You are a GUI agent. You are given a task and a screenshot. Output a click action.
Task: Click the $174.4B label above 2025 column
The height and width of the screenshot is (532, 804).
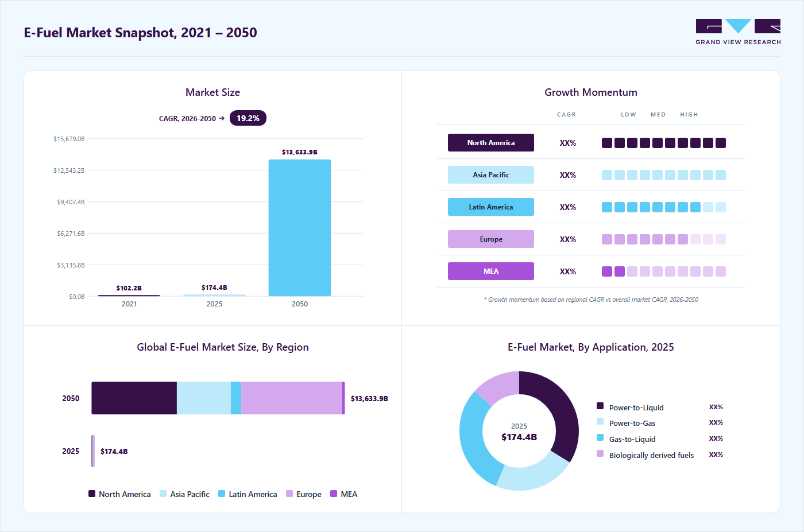click(214, 288)
